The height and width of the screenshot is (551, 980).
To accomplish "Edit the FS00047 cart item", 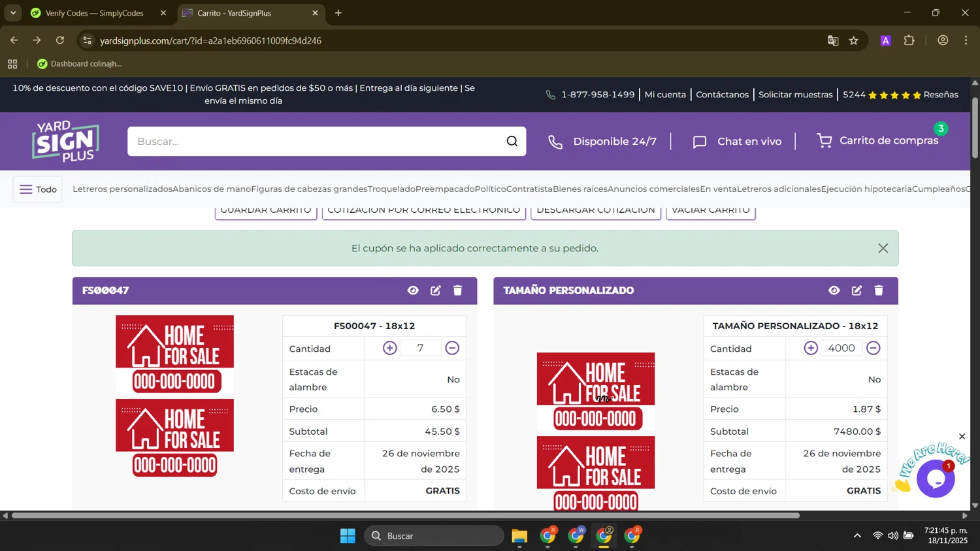I will [x=436, y=291].
